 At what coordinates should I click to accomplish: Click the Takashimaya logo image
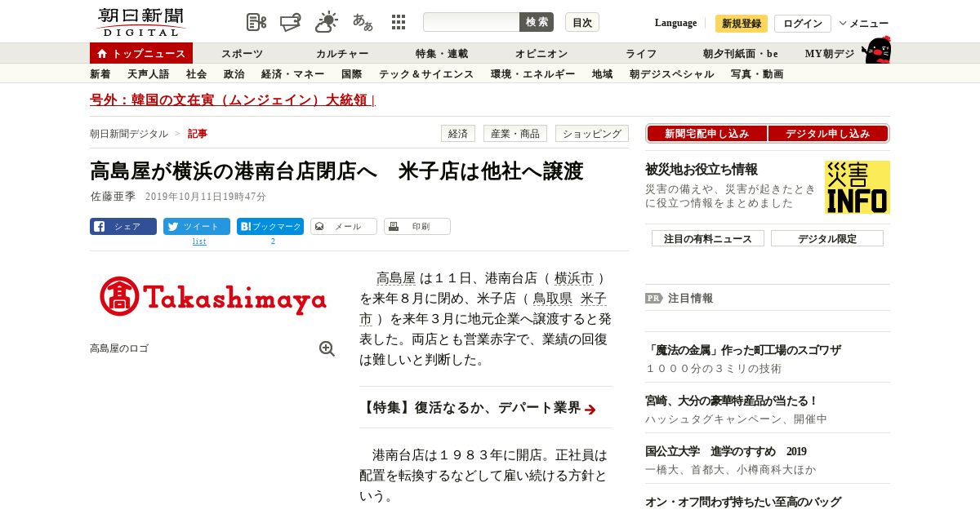[x=213, y=296]
